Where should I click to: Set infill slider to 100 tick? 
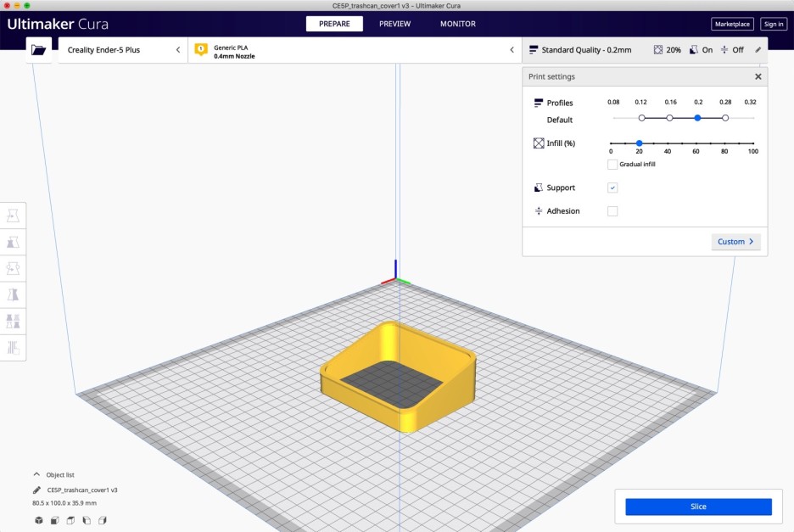click(753, 143)
